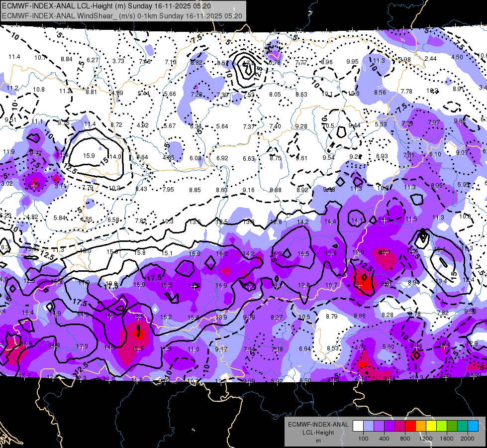Image resolution: width=487 pixels, height=448 pixels.
Task: Click the 400 legend scale label
Action: (384, 439)
